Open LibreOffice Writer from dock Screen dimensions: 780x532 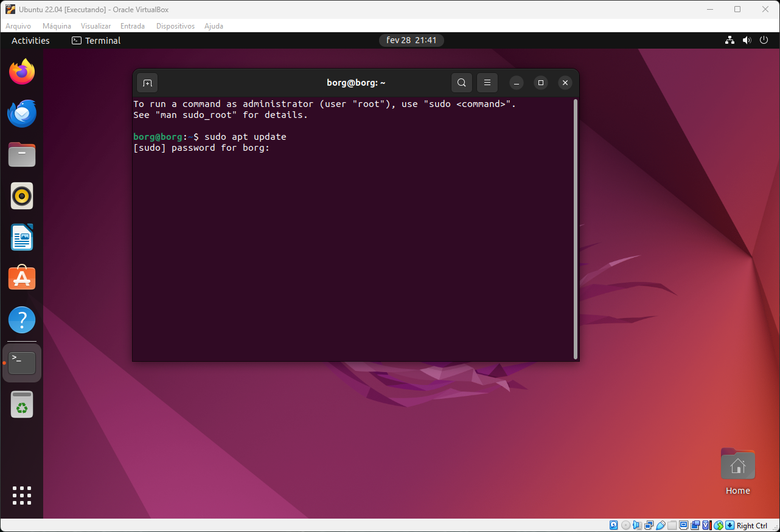coord(22,237)
